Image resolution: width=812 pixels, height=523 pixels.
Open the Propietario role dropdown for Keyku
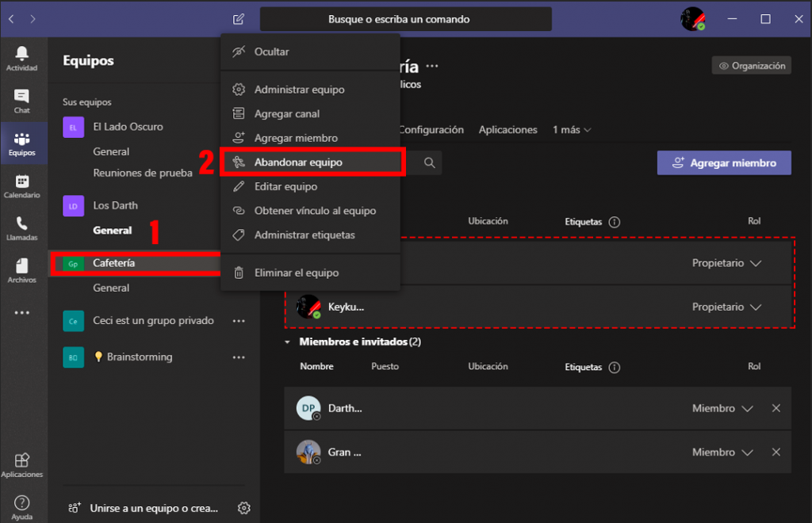coord(727,307)
